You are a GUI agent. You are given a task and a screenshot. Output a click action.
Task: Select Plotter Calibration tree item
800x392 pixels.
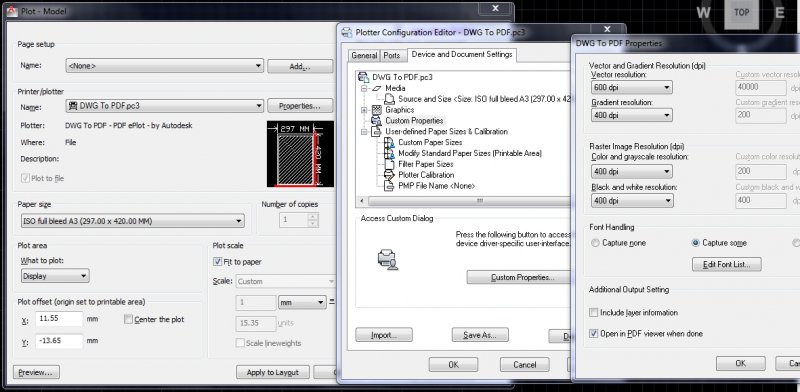click(426, 175)
